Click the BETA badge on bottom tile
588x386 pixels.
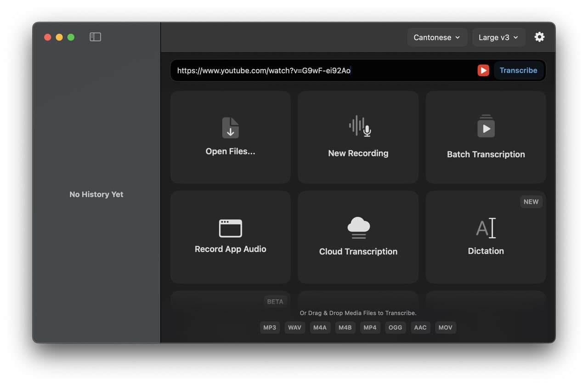275,301
